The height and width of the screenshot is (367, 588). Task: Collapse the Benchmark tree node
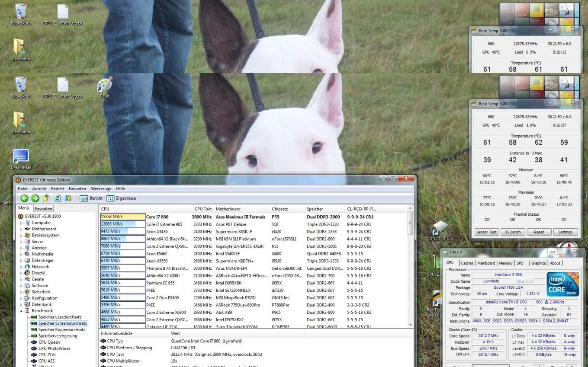pyautogui.click(x=22, y=311)
